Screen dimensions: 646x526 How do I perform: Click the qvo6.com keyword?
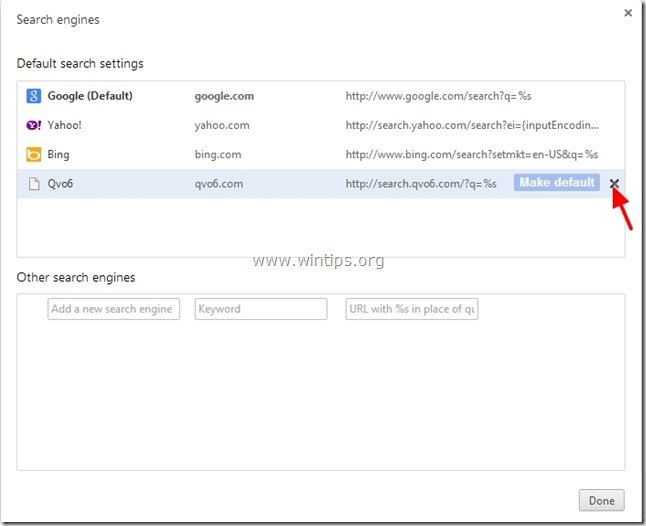(x=219, y=184)
